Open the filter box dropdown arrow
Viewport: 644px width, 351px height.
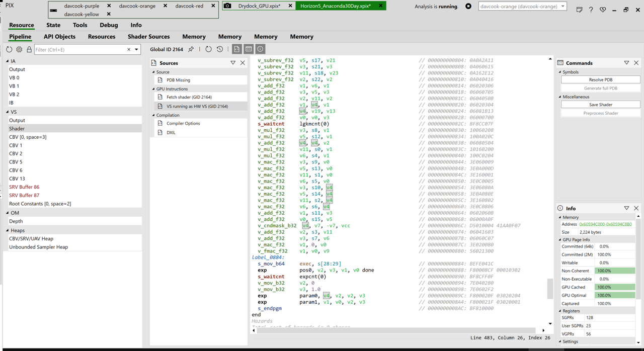[136, 50]
